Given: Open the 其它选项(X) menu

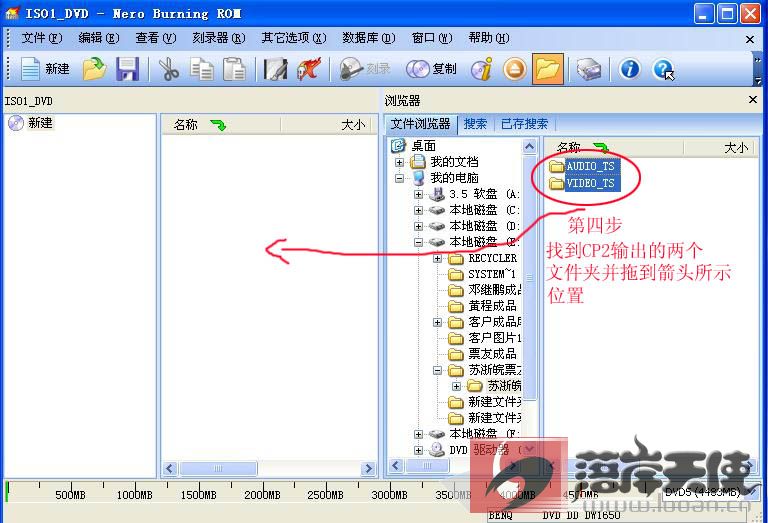Looking at the screenshot, I should click(x=293, y=38).
